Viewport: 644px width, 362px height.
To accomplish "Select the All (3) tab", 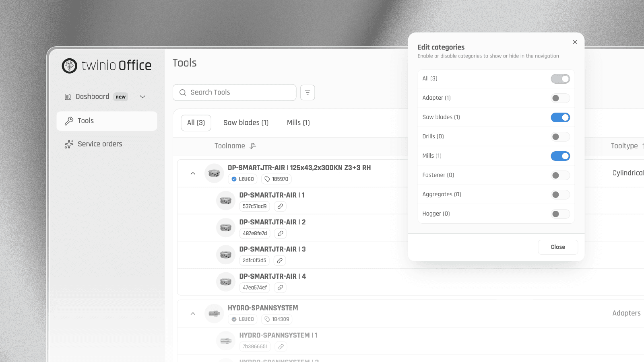I will pos(196,123).
